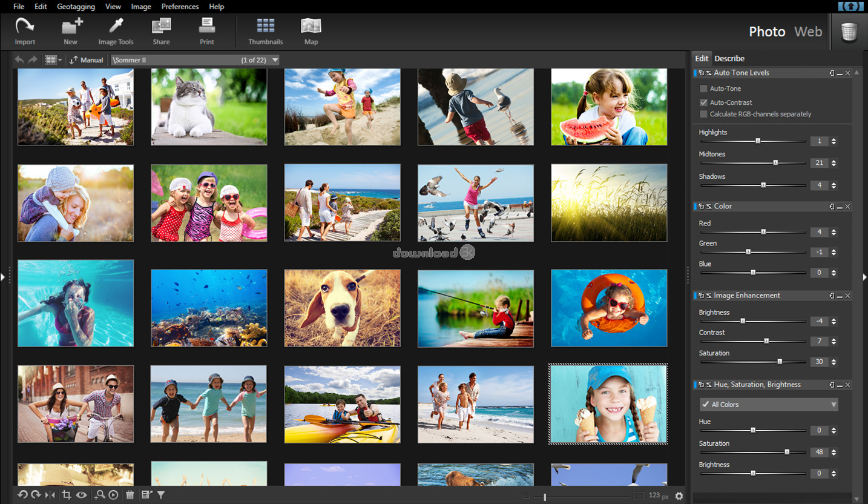Select the crop tool icon
The image size is (868, 504).
(x=67, y=495)
